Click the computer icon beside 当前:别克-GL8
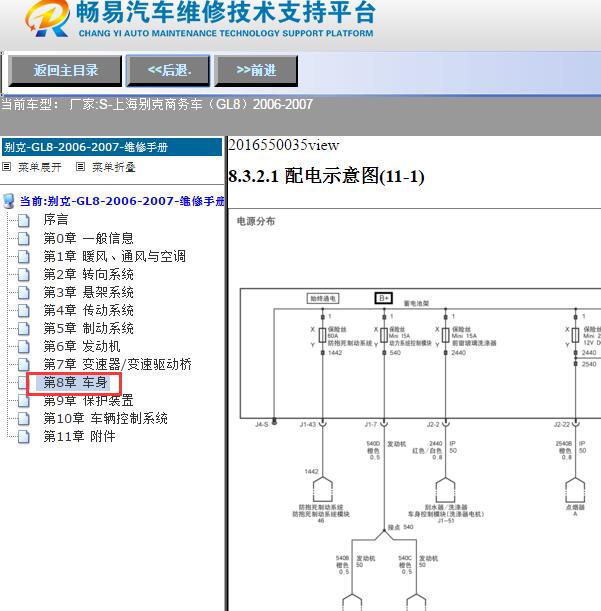The width and height of the screenshot is (601, 611). [x=9, y=201]
